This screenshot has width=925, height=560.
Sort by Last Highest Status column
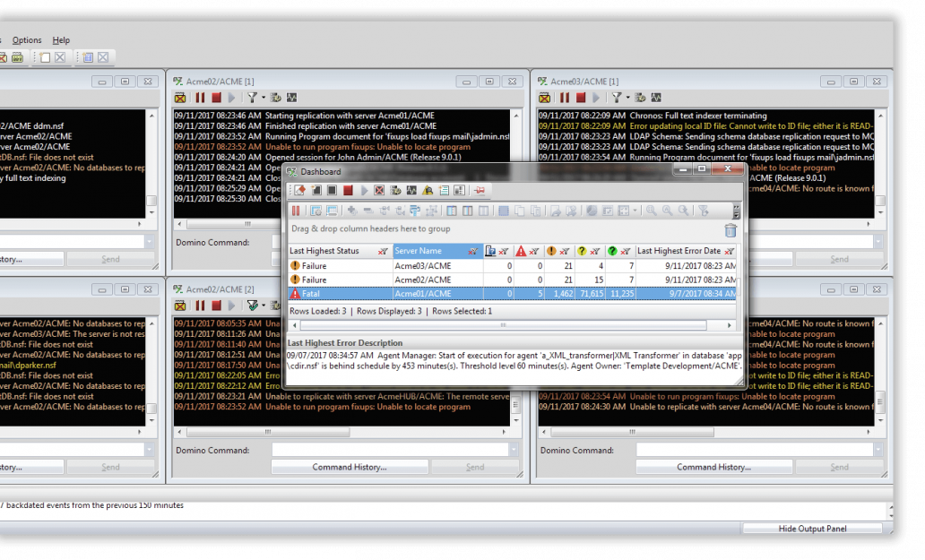point(324,251)
